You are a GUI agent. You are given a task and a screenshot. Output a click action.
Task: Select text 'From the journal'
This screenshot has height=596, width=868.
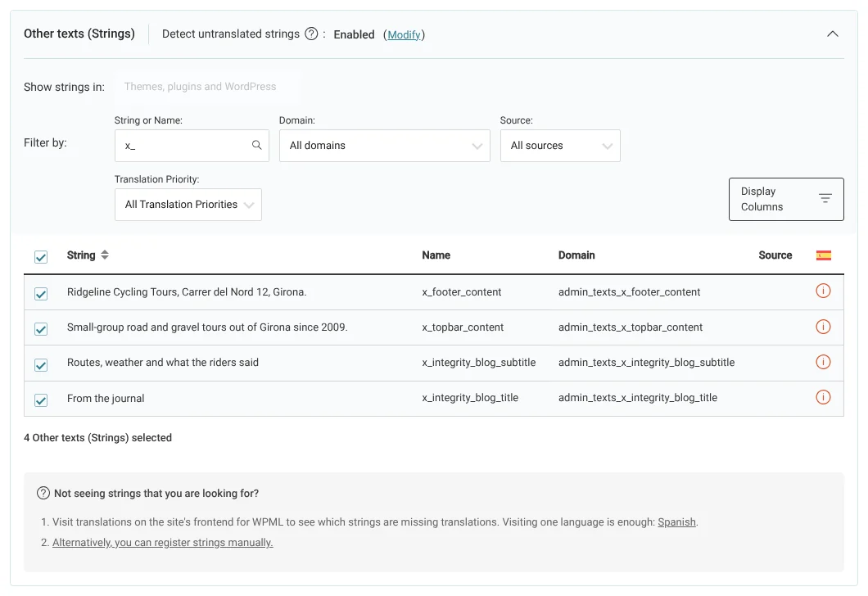pyautogui.click(x=106, y=399)
